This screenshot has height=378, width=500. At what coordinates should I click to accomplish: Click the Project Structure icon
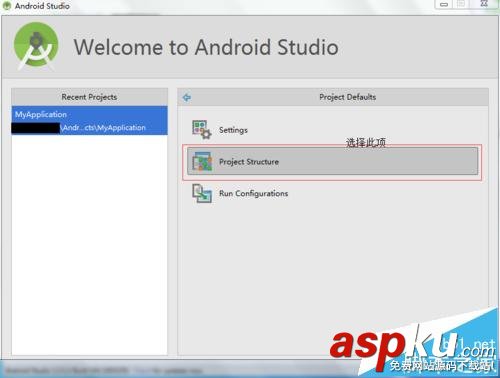pos(202,162)
